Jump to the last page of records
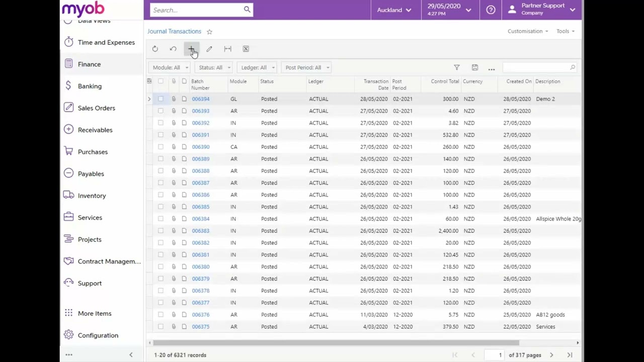Image resolution: width=644 pixels, height=362 pixels. coord(570,355)
